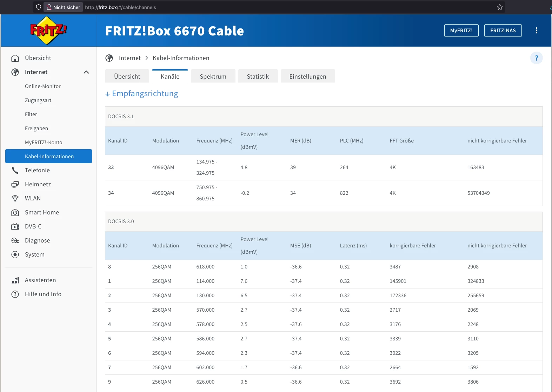Click the Kabel-Informationen breadcrumb
The image size is (552, 392).
181,58
